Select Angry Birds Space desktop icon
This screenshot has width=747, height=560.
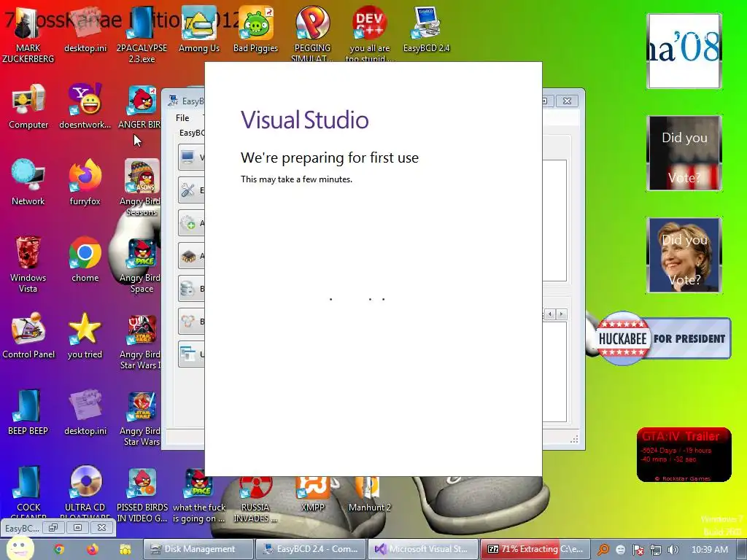pyautogui.click(x=141, y=264)
